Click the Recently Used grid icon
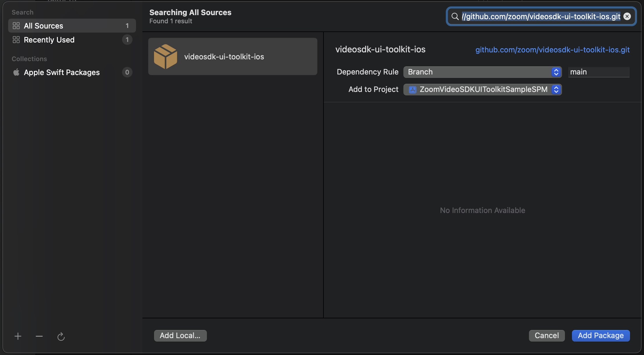The height and width of the screenshot is (355, 644). 16,40
